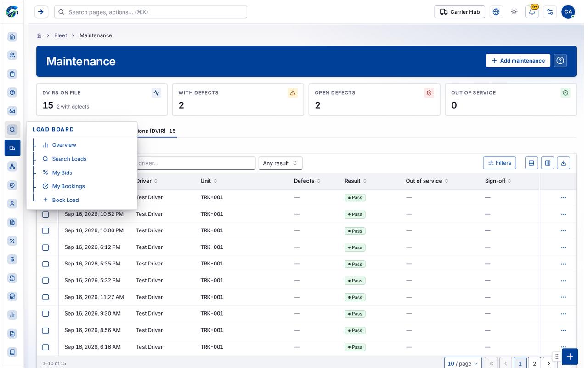
Task: Open the fleet truck sidebar icon
Action: click(x=12, y=148)
